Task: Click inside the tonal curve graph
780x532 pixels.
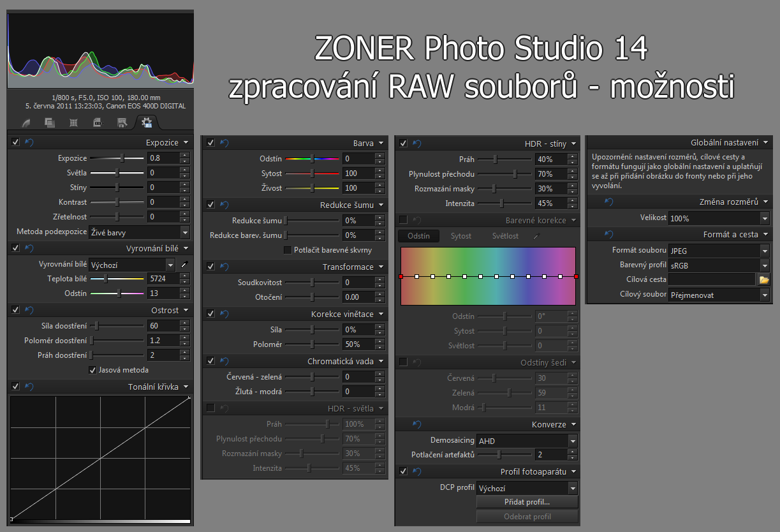Action: click(100, 458)
